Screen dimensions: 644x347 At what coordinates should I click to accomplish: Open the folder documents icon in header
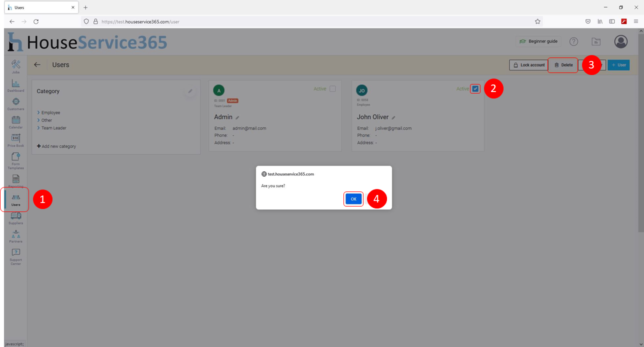click(595, 41)
